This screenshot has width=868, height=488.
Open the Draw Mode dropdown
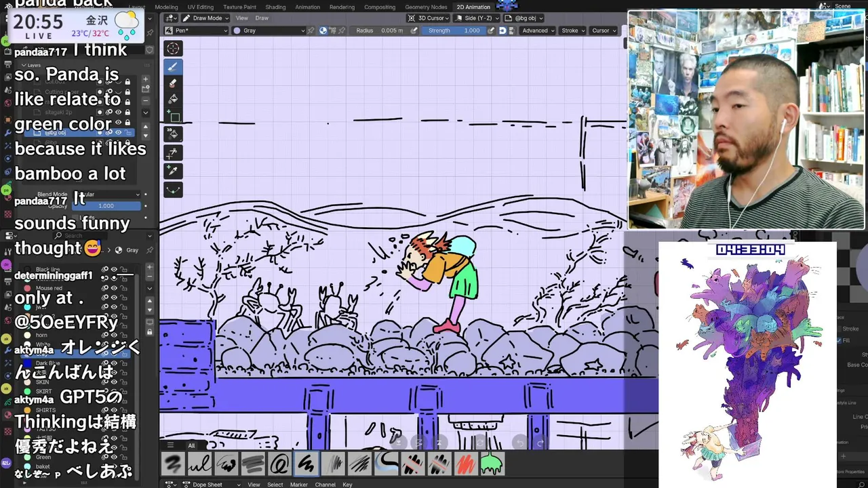pyautogui.click(x=206, y=18)
